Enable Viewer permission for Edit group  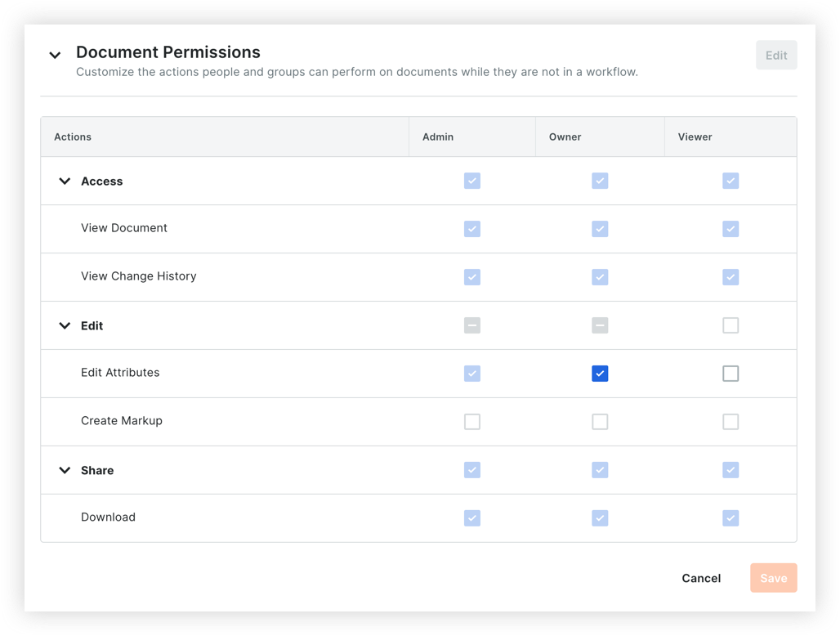[x=731, y=325]
